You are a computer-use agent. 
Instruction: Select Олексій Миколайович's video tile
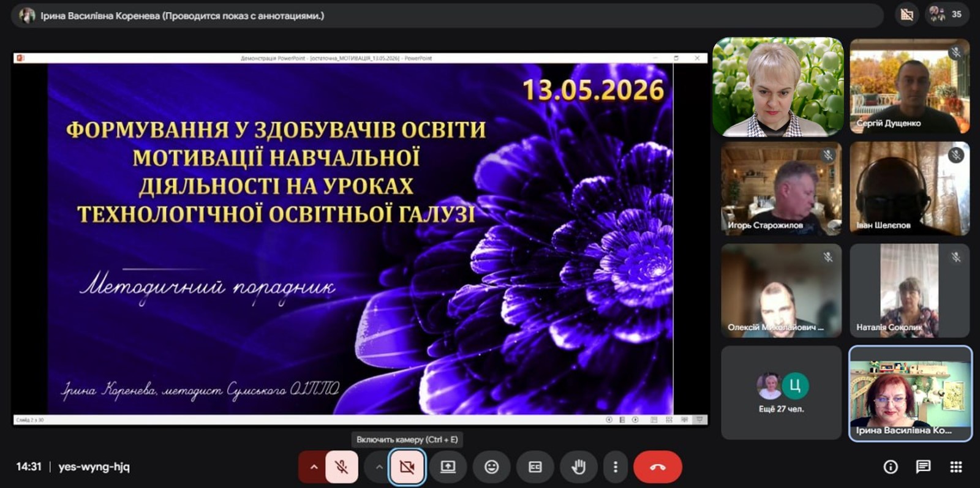point(781,291)
